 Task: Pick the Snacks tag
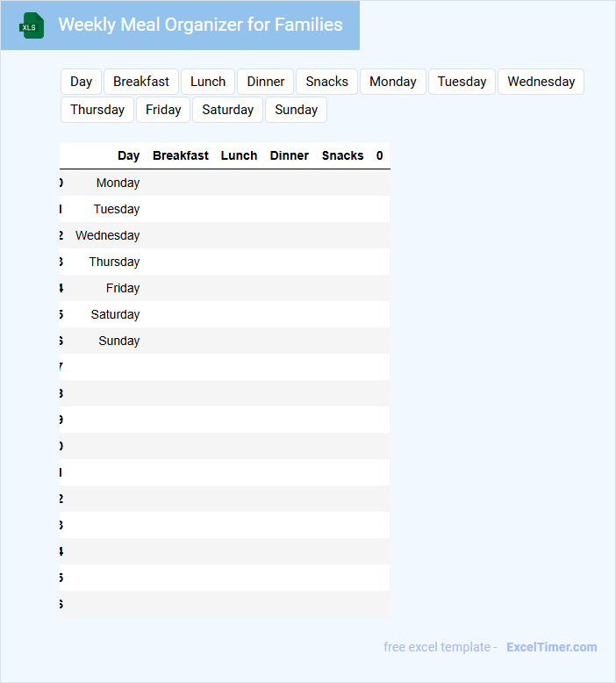[327, 82]
